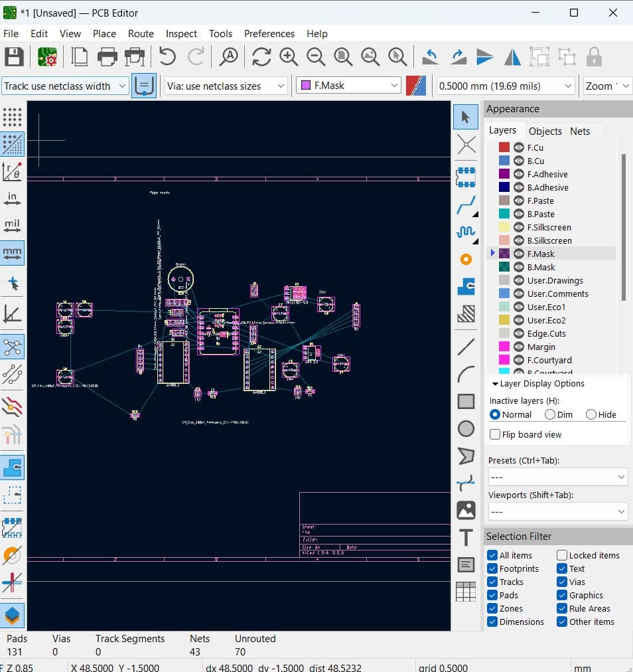The height and width of the screenshot is (672, 633).
Task: Select the Draw line tool
Action: click(x=466, y=347)
